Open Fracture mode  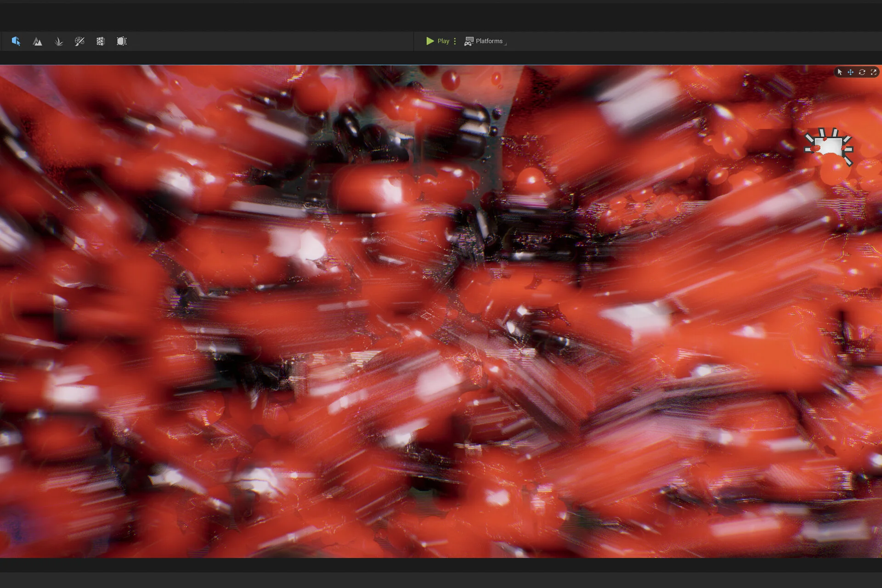tap(101, 41)
